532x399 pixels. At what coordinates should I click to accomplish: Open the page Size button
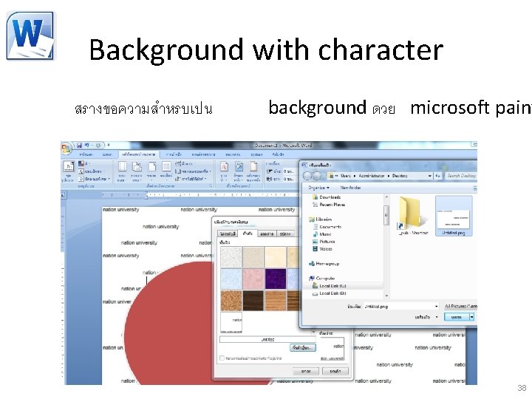coord(151,171)
